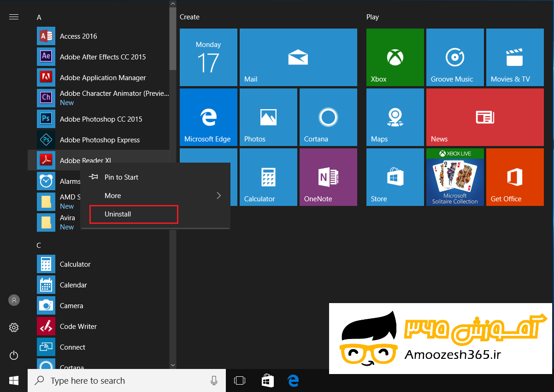Expand the Start menu hamburger navigation
The image size is (554, 392).
[x=14, y=17]
